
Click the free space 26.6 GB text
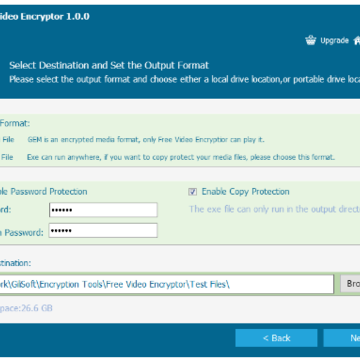pos(26,308)
